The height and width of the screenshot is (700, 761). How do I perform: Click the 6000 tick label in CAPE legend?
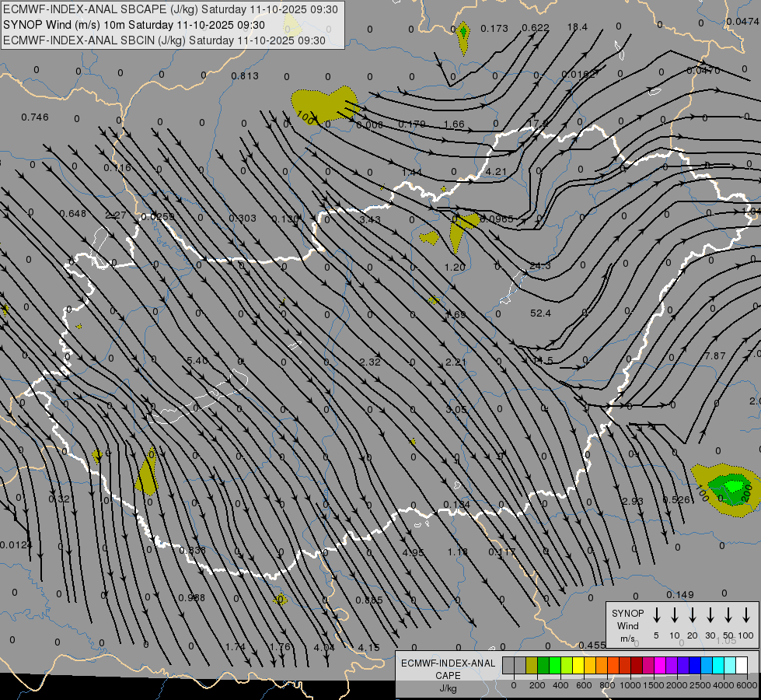coord(748,685)
